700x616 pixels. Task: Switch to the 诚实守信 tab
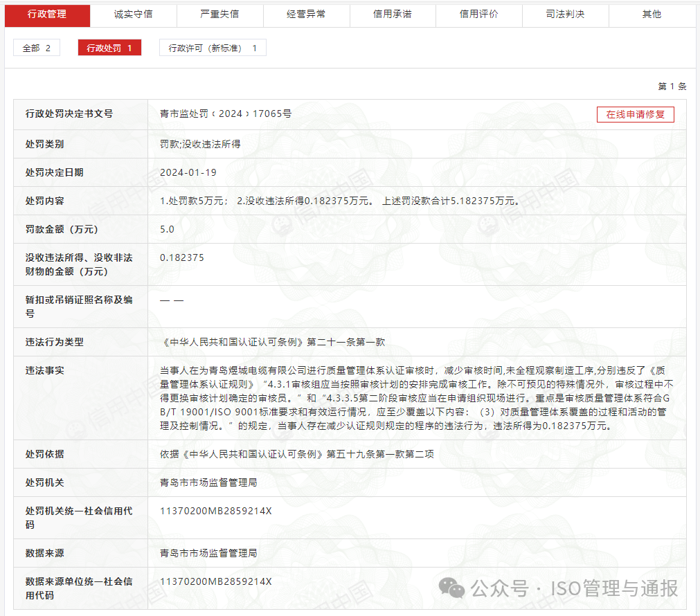coord(134,15)
